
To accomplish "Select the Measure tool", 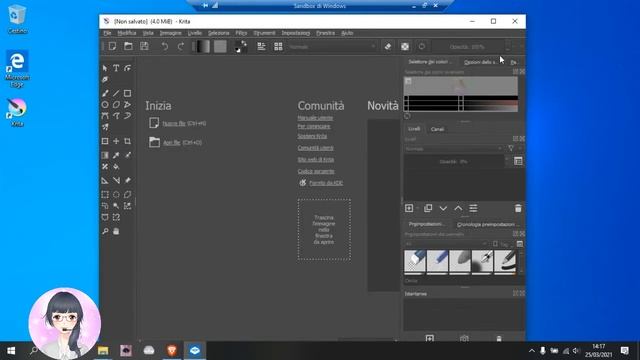I will pyautogui.click(x=116, y=180).
